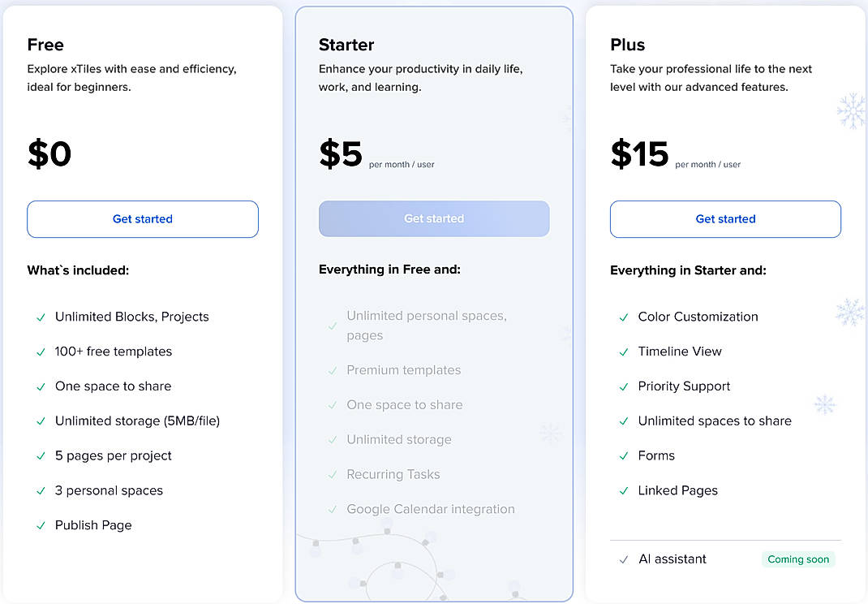Click the checkmark beside Timeline View
Screen dimensions: 868x604
click(x=622, y=352)
